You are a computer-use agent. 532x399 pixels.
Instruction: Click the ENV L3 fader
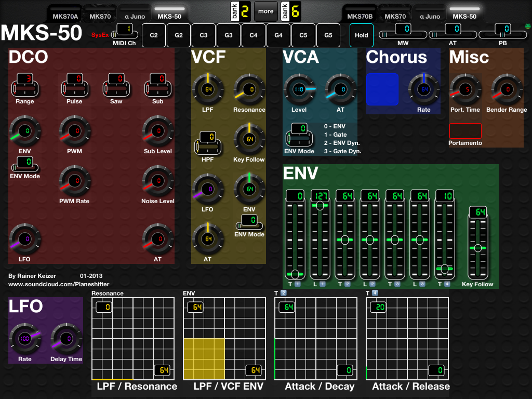coord(420,234)
